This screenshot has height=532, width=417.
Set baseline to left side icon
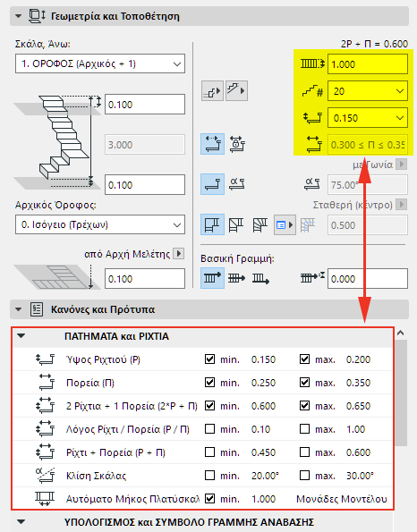(x=212, y=278)
